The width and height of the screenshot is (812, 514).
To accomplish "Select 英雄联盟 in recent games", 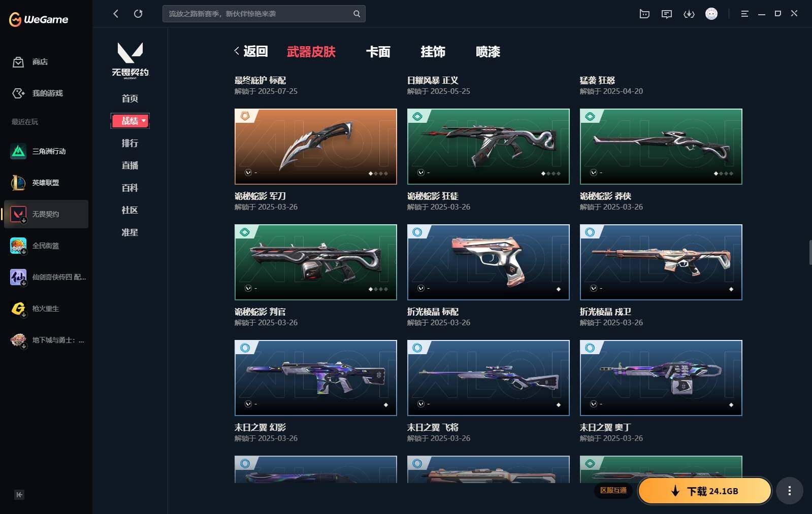I will (46, 183).
